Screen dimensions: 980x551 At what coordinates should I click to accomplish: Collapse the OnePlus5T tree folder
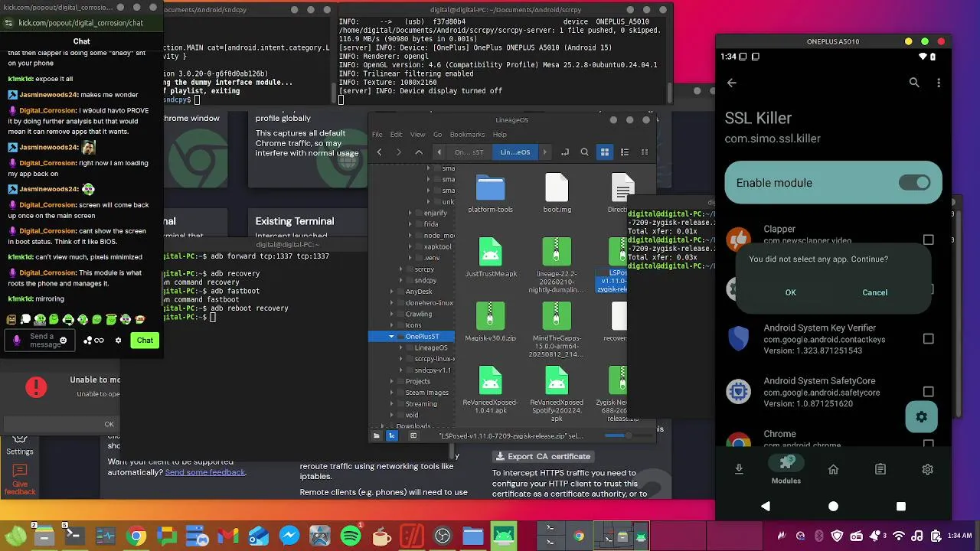tap(391, 337)
